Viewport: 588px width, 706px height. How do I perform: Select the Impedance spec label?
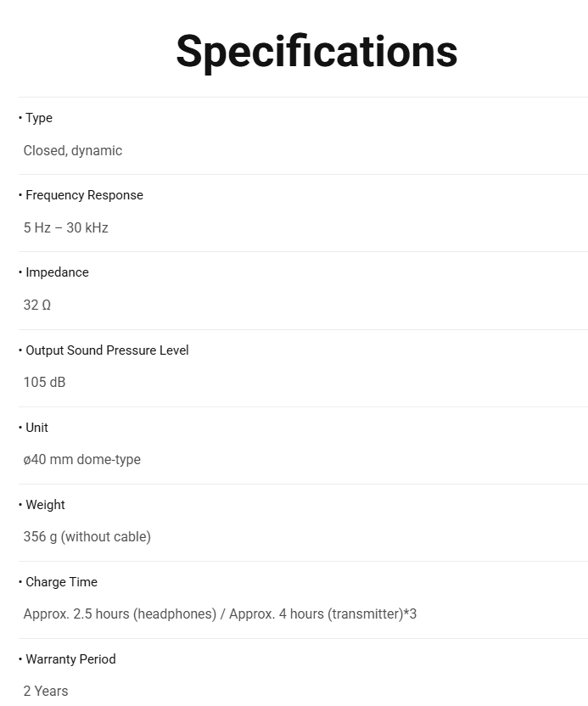coord(57,272)
